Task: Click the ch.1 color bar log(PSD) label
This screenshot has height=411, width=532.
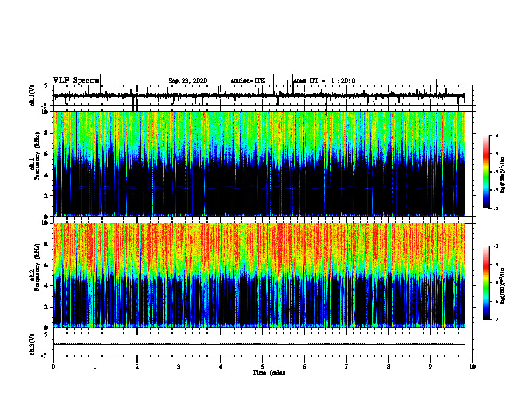Action: click(x=503, y=175)
